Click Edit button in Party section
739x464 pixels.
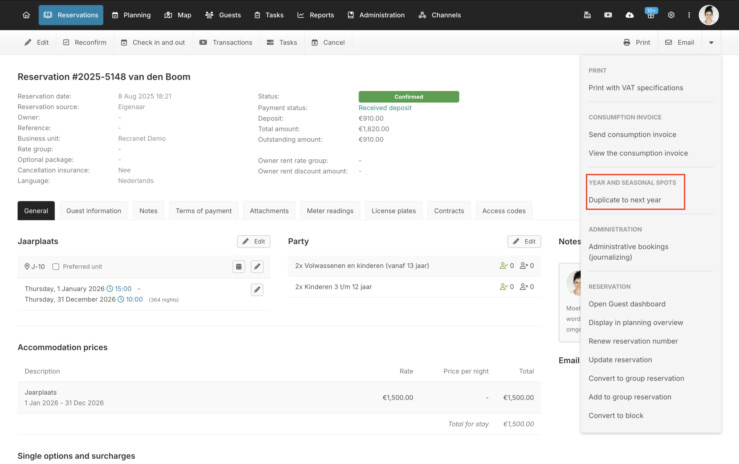pos(524,241)
